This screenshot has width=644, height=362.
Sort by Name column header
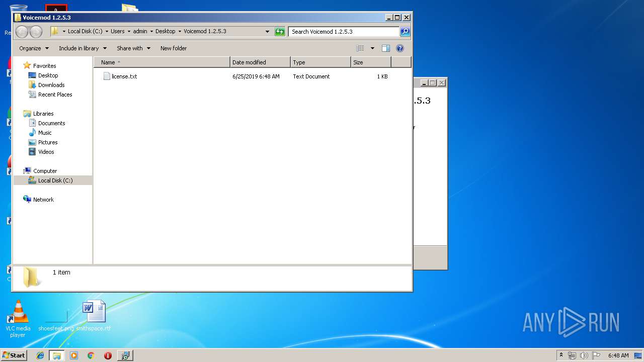(x=162, y=62)
